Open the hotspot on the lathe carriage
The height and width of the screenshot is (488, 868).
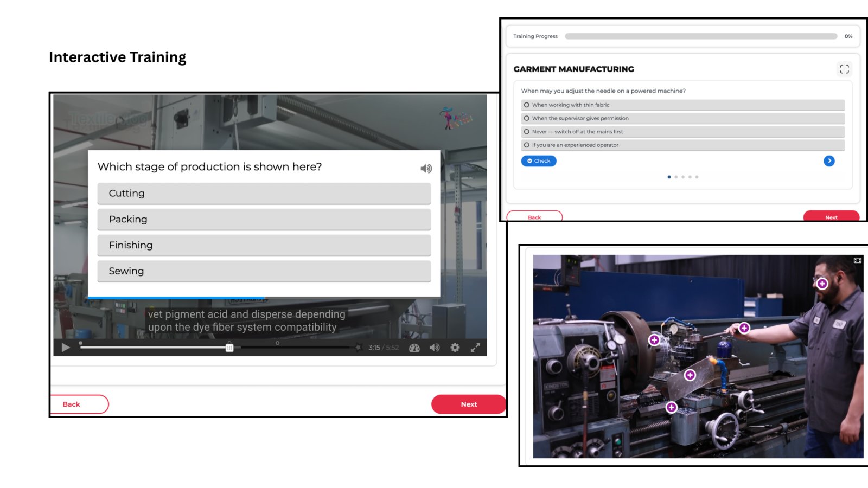point(672,407)
